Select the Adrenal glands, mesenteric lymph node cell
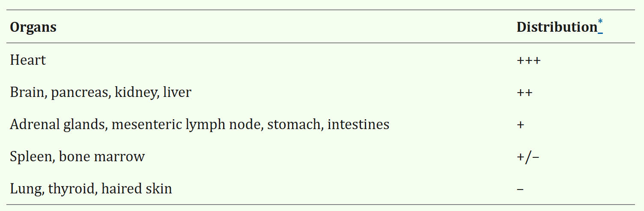 point(200,124)
